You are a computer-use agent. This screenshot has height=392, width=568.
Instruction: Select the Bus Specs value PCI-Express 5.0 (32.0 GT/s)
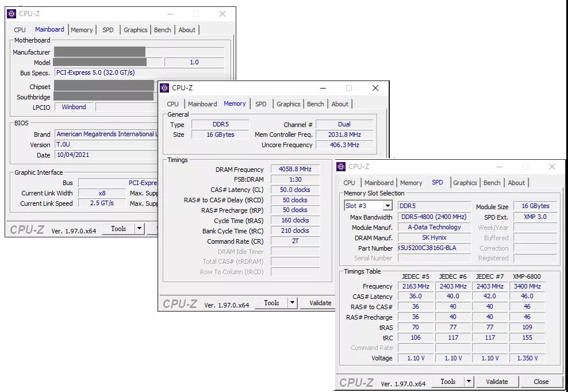pos(95,72)
